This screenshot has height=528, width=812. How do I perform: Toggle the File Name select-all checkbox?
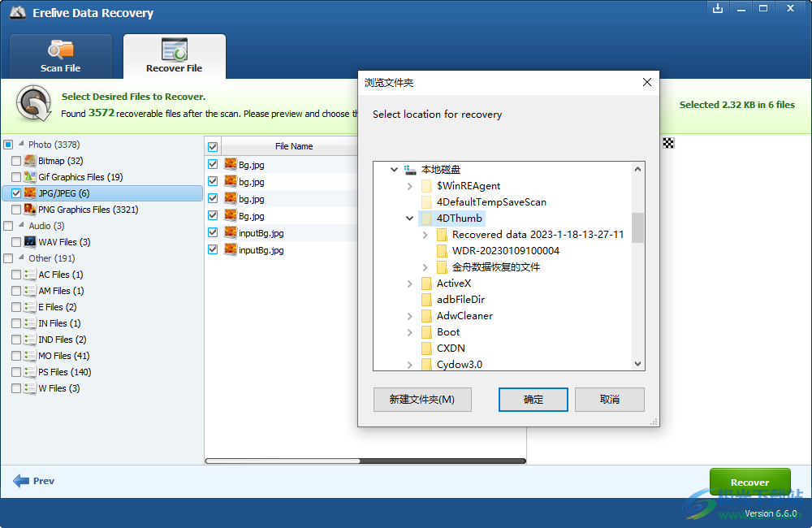pyautogui.click(x=212, y=147)
